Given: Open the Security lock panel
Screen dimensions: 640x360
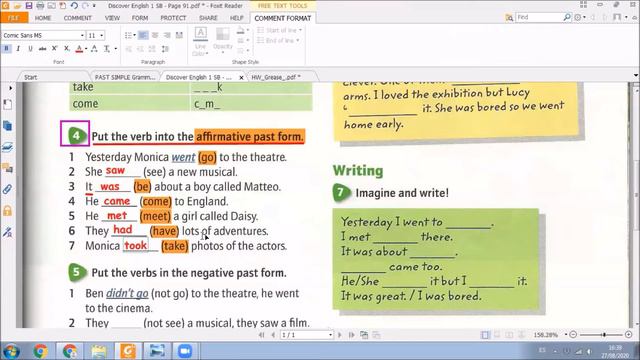Looking at the screenshot, I should point(7,211).
